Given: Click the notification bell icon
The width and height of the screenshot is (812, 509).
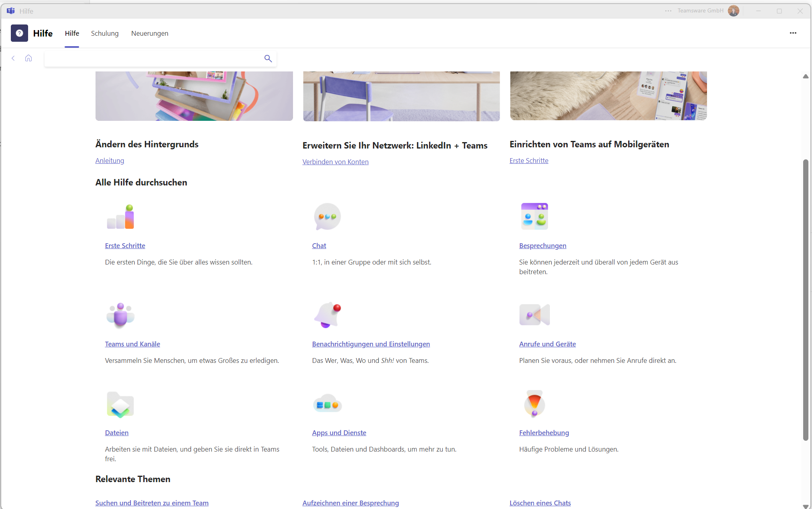Looking at the screenshot, I should point(328,315).
